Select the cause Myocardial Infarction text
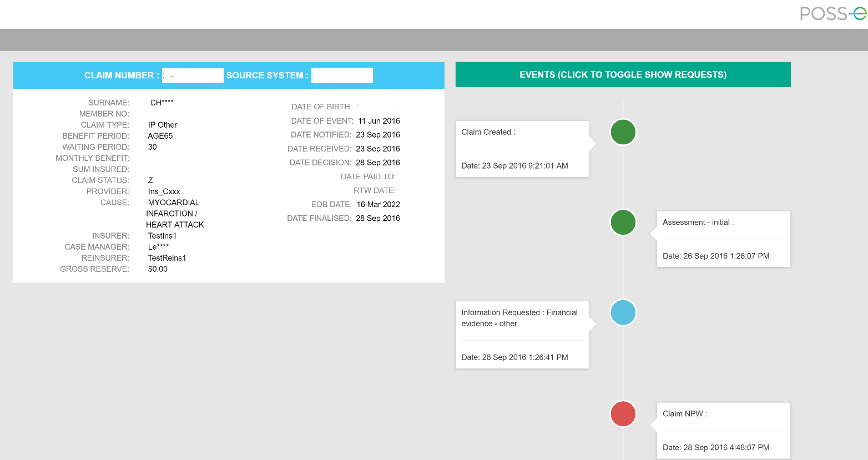Viewport: 868px width, 460px height. [174, 214]
